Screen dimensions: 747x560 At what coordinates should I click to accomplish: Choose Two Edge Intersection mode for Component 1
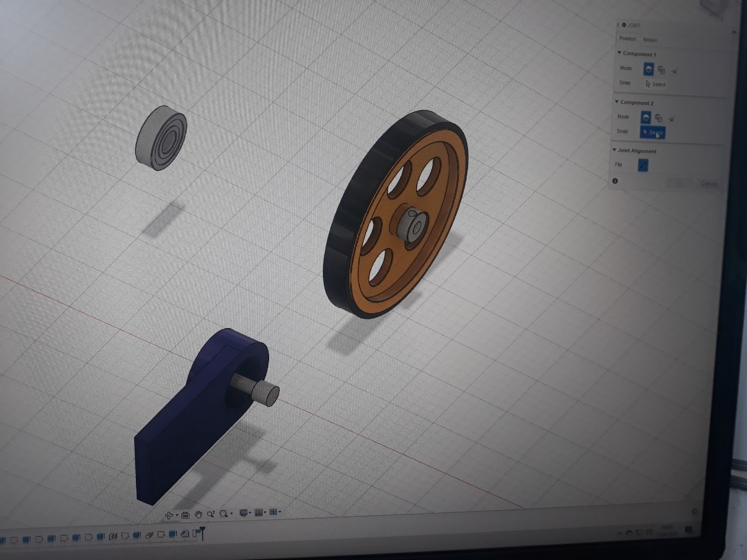pos(675,71)
